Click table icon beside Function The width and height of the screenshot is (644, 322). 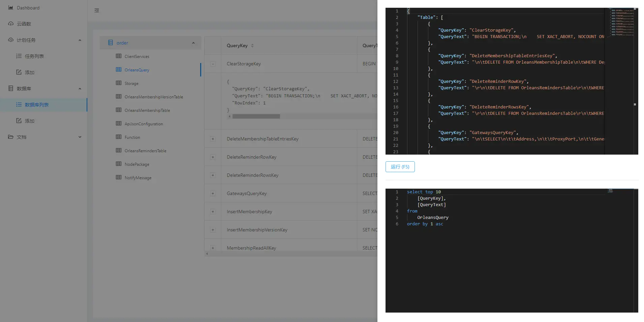tap(119, 137)
